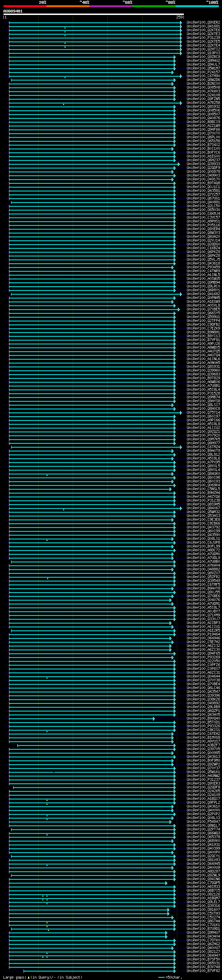Screen dimensions: 222x980
Task: Select label UniRef100_B7VF82
Action: 203,971
